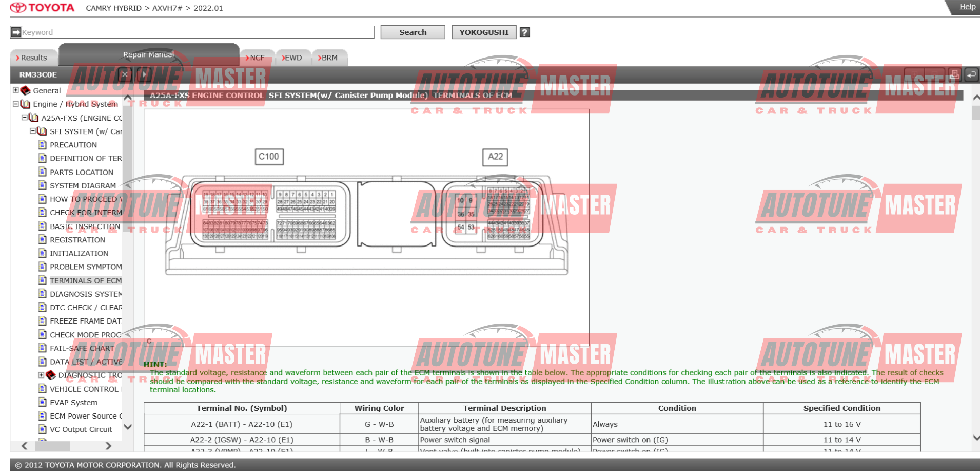The image size is (980, 473).
Task: Click the Toyota logo in the header
Action: click(43, 8)
